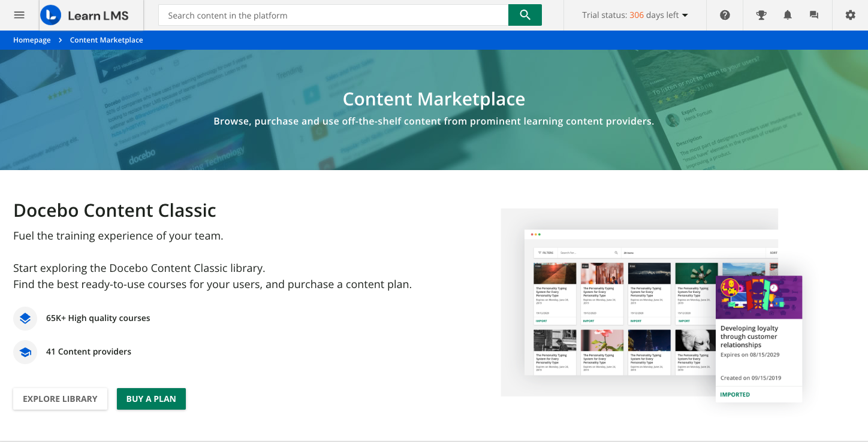Image resolution: width=868 pixels, height=442 pixels.
Task: Click the Developing loyalty course preview thumbnail
Action: point(759,296)
